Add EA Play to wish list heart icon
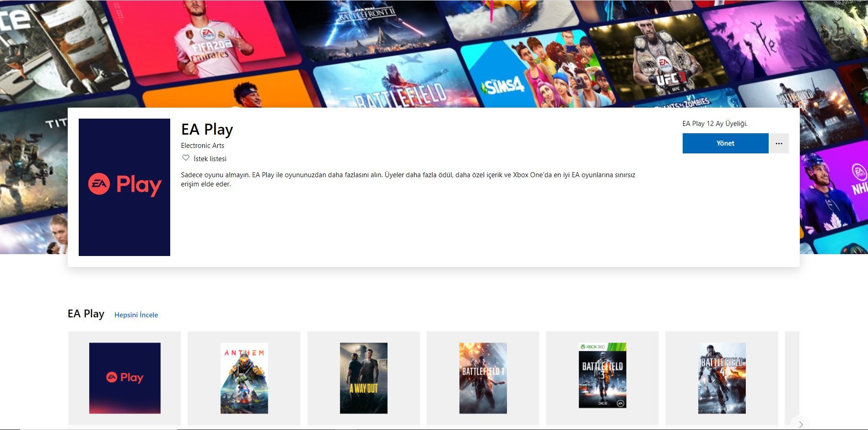The width and height of the screenshot is (868, 430). click(x=186, y=158)
